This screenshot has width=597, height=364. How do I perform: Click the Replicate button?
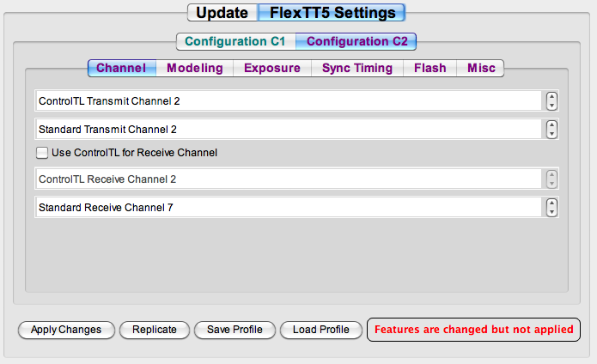(155, 330)
